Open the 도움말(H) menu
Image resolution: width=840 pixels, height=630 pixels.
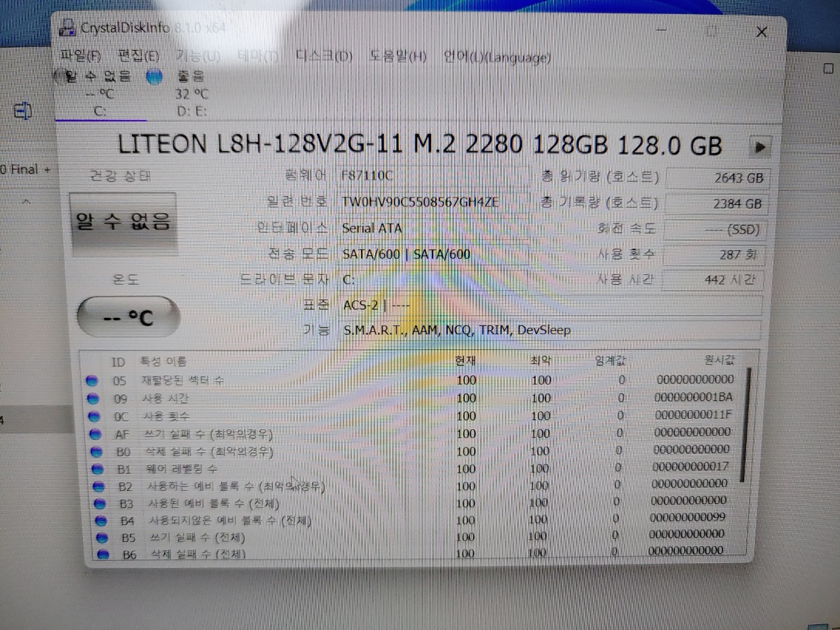click(398, 57)
